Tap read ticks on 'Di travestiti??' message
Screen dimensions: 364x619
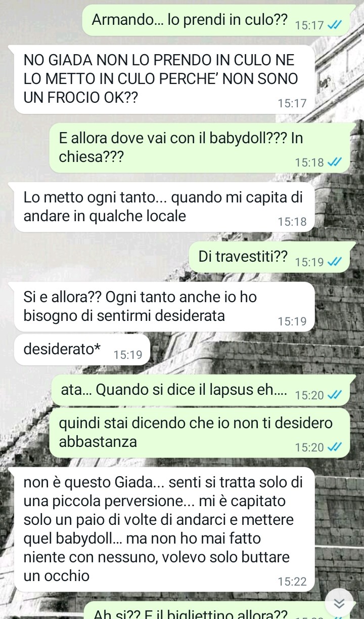coord(334,262)
